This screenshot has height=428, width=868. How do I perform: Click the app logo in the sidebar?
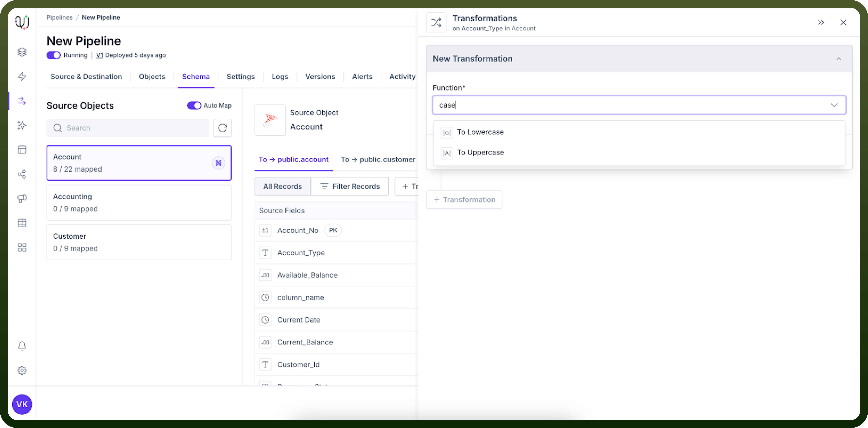click(x=22, y=22)
